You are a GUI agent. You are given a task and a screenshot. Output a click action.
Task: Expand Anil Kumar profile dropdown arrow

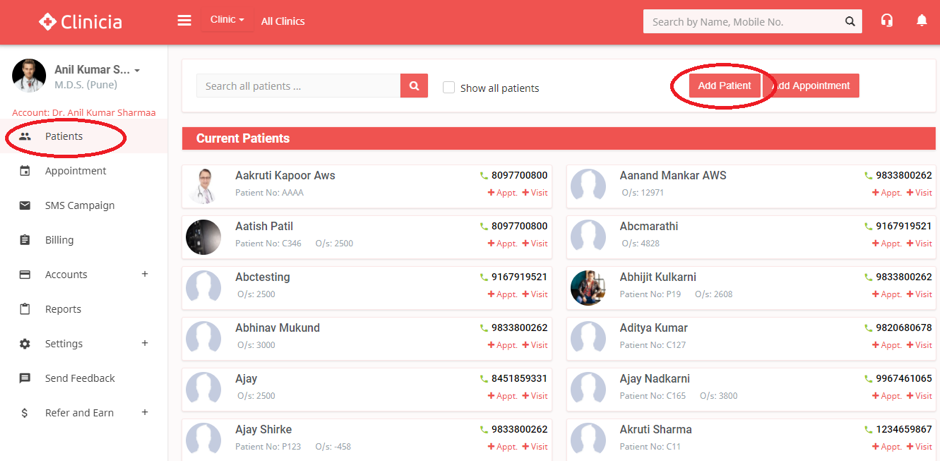pos(137,71)
